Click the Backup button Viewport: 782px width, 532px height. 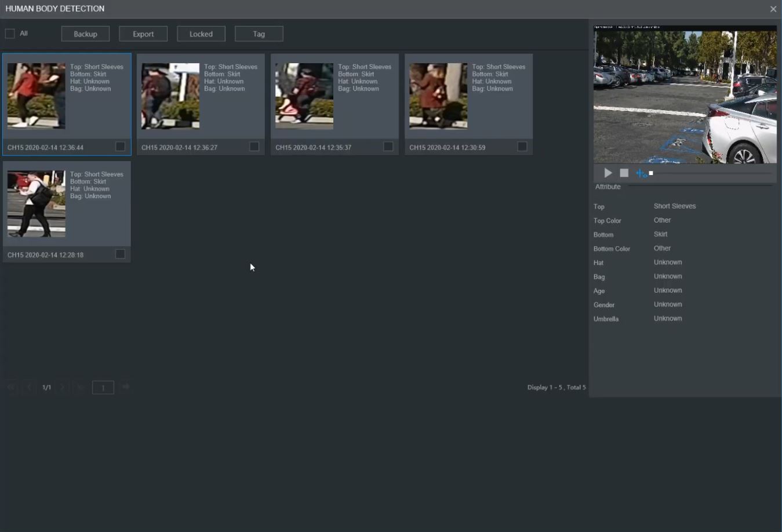click(x=85, y=34)
